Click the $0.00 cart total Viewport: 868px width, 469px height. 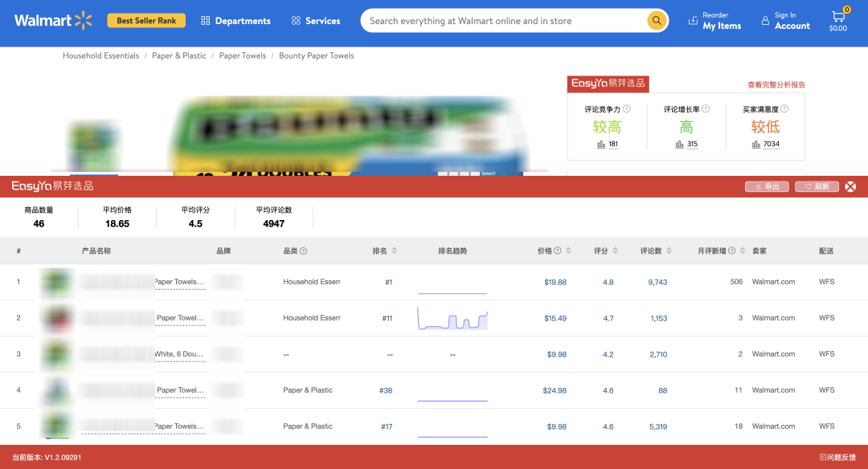click(x=838, y=28)
